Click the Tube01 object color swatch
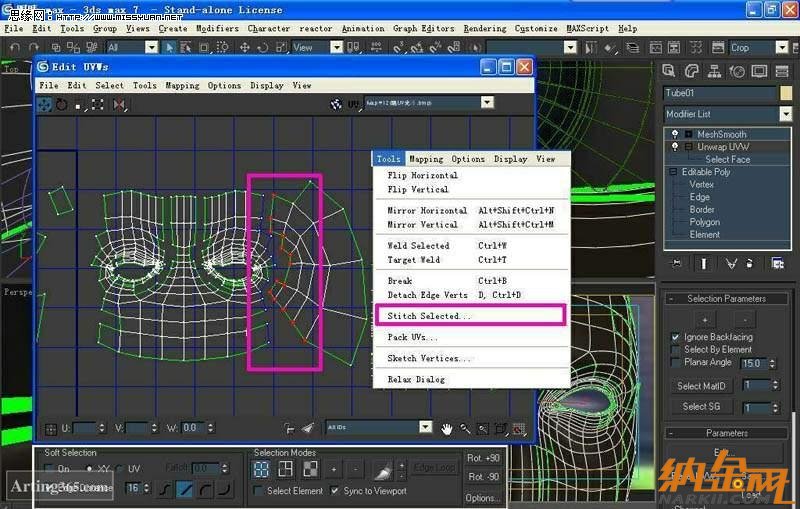800x509 pixels. pyautogui.click(x=786, y=93)
